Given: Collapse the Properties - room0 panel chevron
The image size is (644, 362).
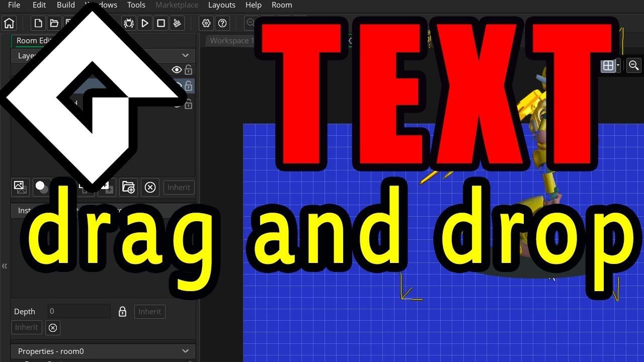Looking at the screenshot, I should (x=185, y=351).
